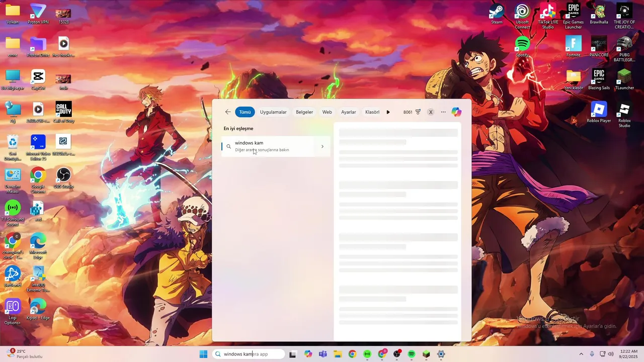Select the OBS Studio desktop shortcut

[x=63, y=178]
